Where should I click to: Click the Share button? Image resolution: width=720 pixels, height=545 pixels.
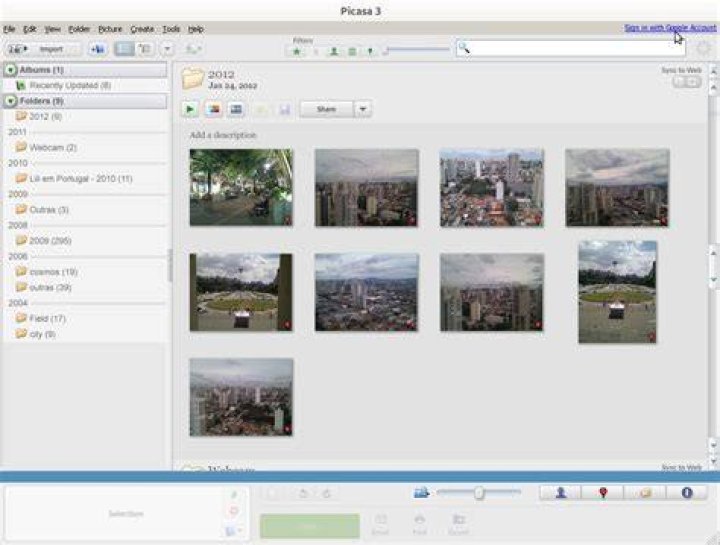[x=326, y=109]
